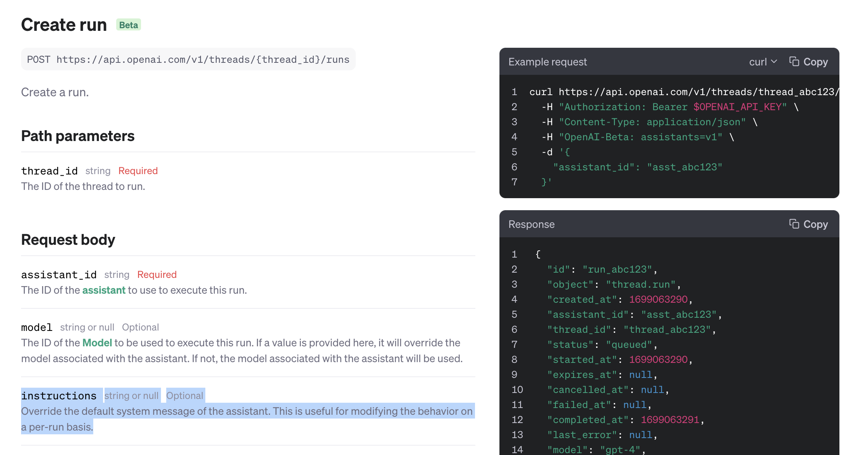Click the Path parameters heading
Viewport: 868px width, 455px height.
(x=78, y=136)
